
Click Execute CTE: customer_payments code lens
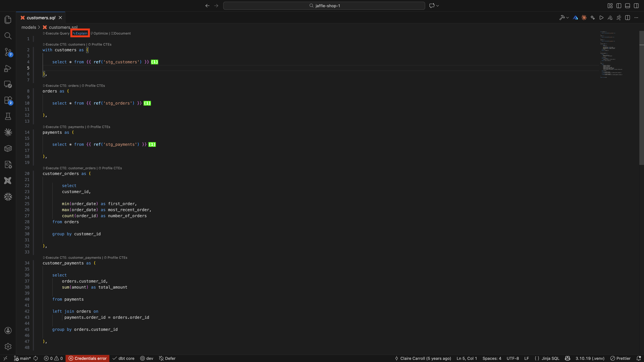(72, 258)
